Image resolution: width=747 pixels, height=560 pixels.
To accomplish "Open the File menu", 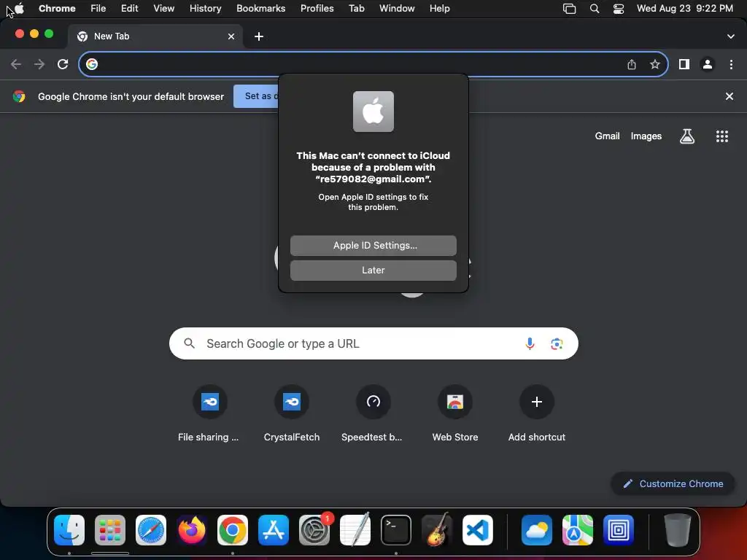I will (98, 9).
